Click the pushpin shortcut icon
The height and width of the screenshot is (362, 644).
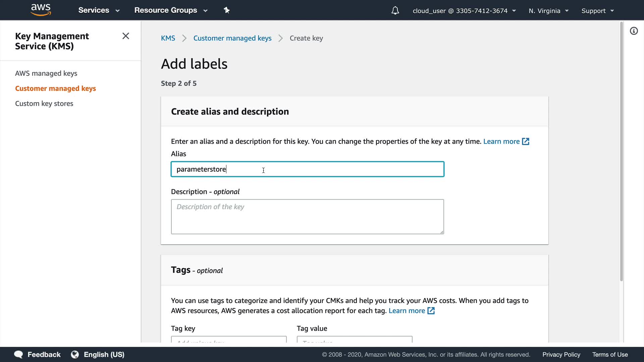pyautogui.click(x=227, y=10)
